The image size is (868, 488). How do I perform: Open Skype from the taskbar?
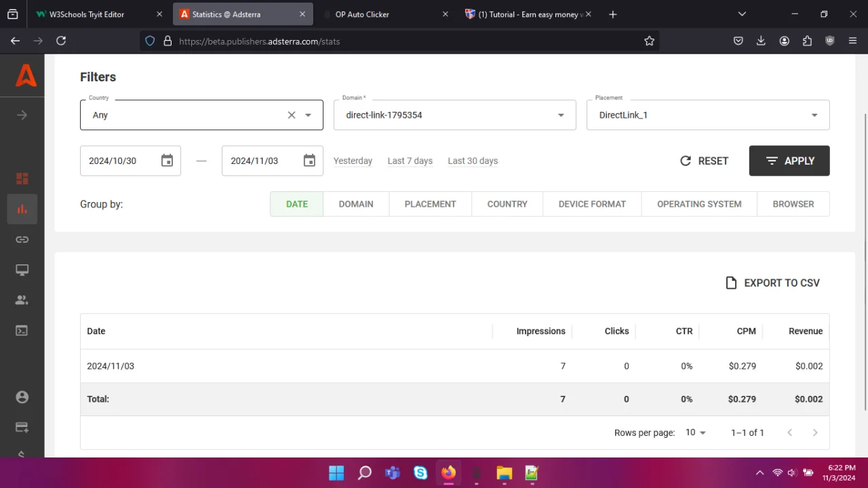point(420,472)
